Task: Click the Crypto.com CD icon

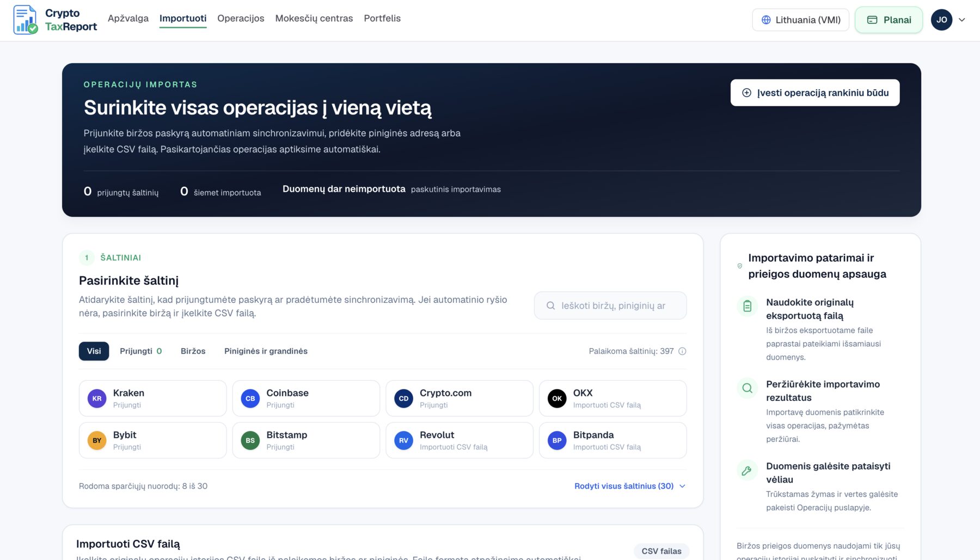Action: (x=403, y=398)
